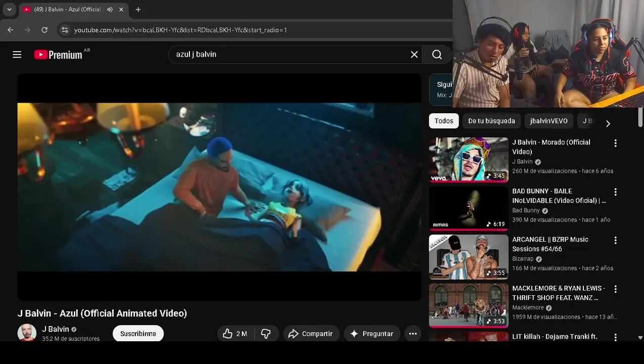Open LIT killah - Dejame Tranki title
Image resolution: width=644 pixels, height=364 pixels.
tap(555, 337)
